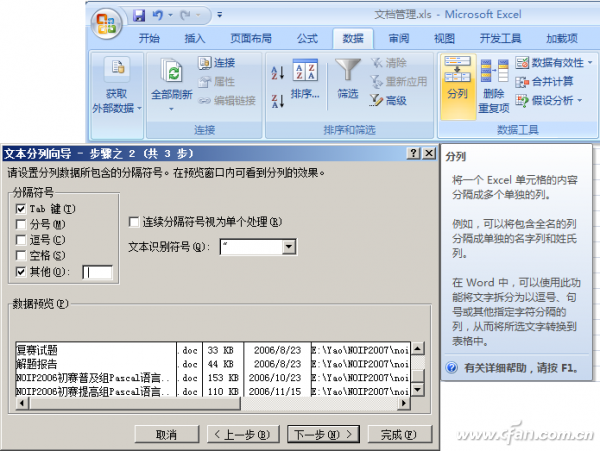Sort descending with the Z-A icon

click(x=278, y=101)
